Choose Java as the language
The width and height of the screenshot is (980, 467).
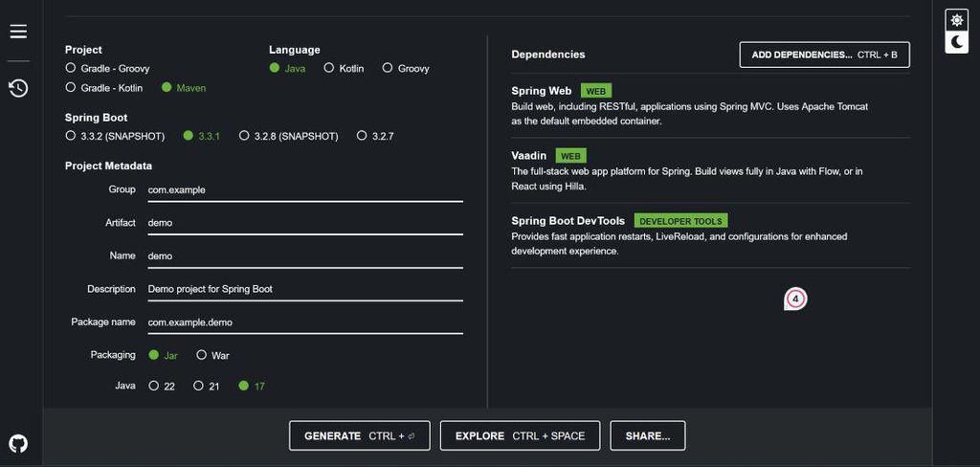[287, 68]
